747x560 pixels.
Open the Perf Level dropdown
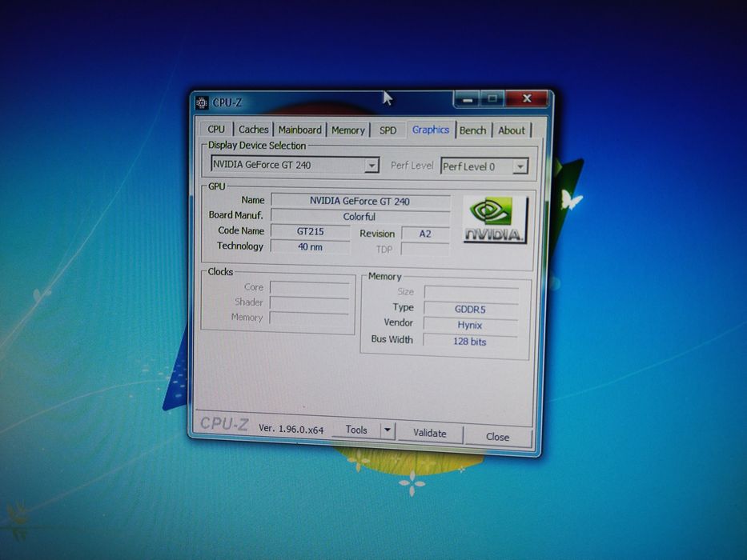[520, 166]
